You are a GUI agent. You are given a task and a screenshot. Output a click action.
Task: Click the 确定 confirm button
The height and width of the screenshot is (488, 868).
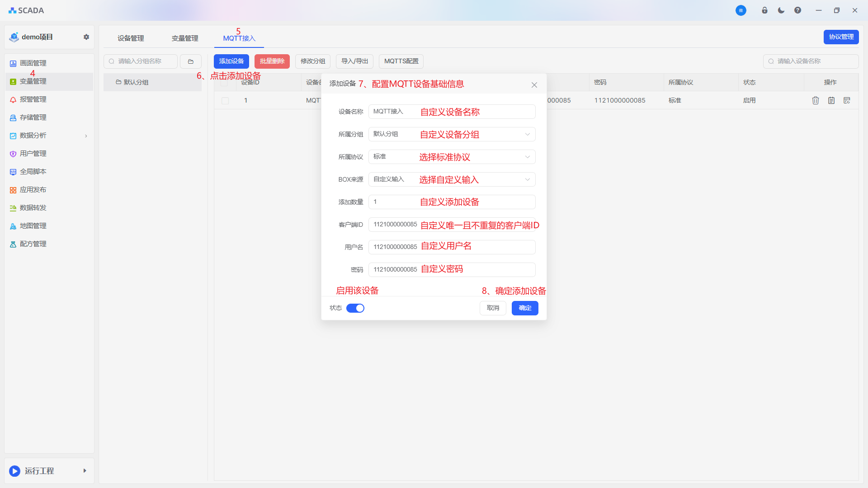click(524, 308)
